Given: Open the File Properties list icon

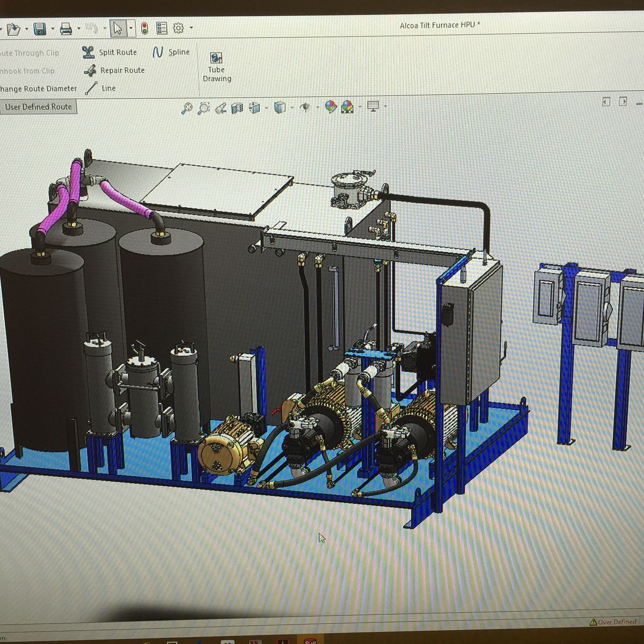Looking at the screenshot, I should [162, 28].
